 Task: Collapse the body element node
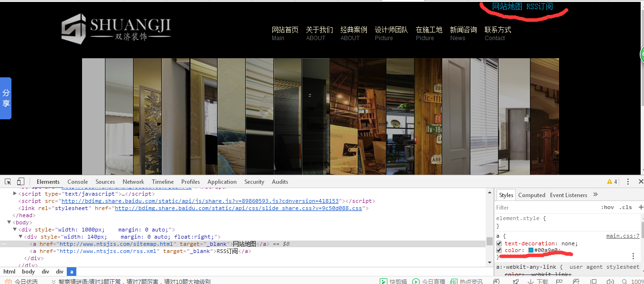point(9,222)
